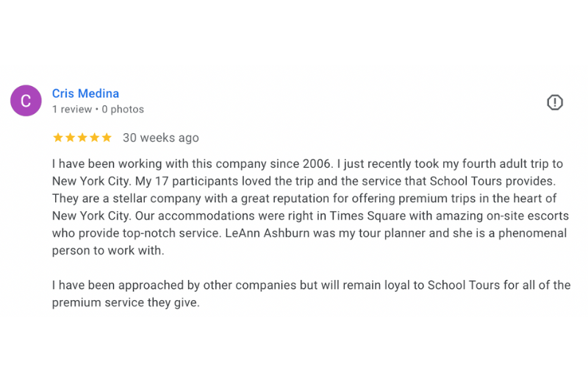Open Cris Medina's profile link
Viewport: 588px width, 392px height.
point(85,93)
